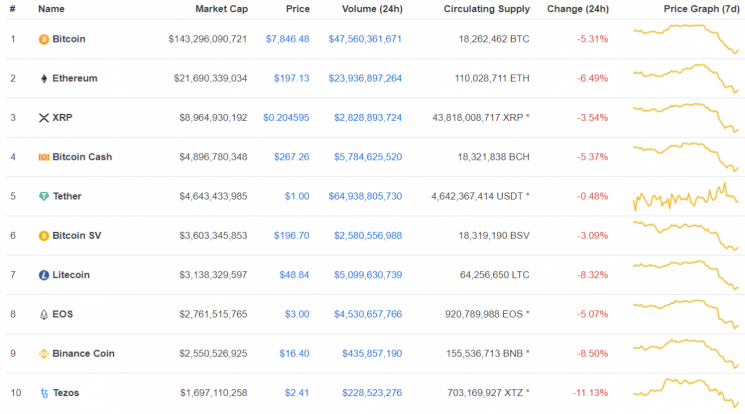Sort by Change (24h) column header

578,9
